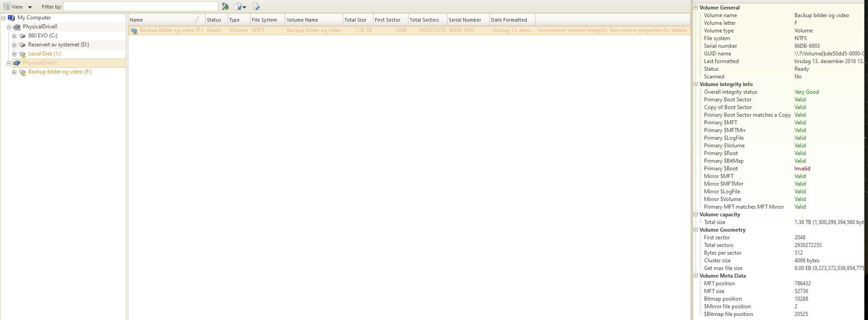The height and width of the screenshot is (320, 868).
Task: Click the refresh document icon in toolbar
Action: coord(256,7)
